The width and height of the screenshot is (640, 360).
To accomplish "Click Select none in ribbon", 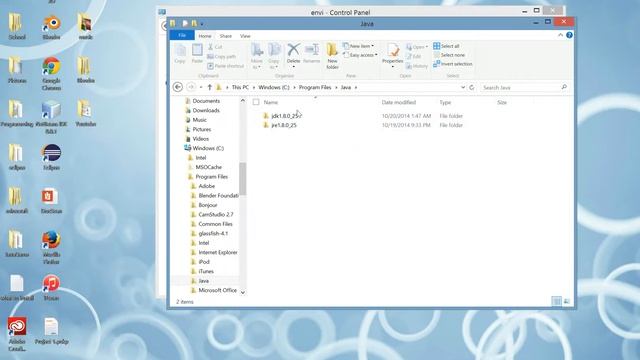I will pos(449,55).
